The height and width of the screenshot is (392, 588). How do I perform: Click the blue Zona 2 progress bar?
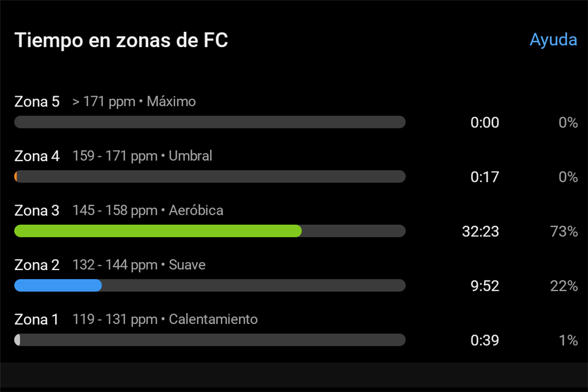pos(210,285)
